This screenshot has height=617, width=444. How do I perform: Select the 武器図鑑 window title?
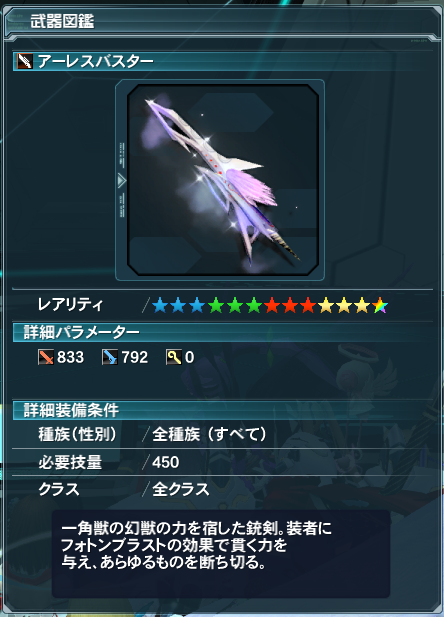62,21
